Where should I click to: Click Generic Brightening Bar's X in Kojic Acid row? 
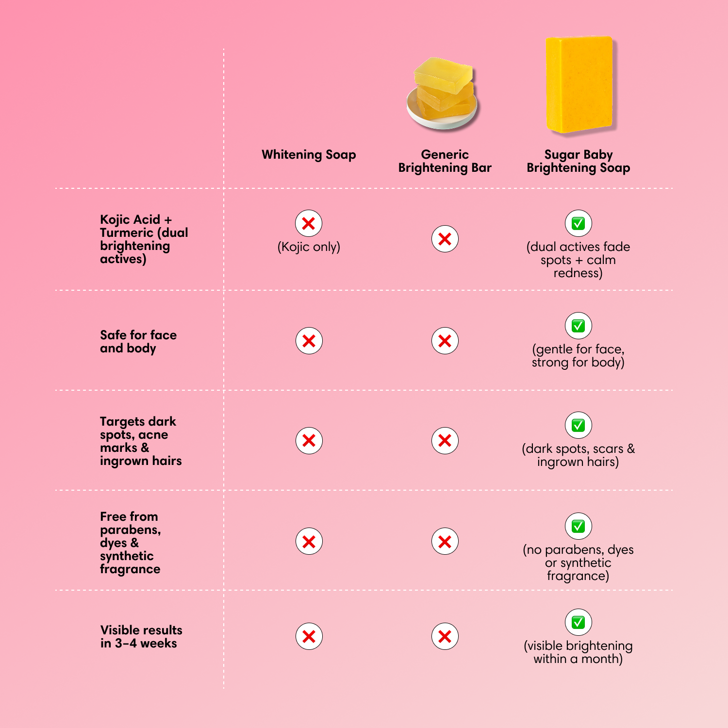[x=445, y=239]
